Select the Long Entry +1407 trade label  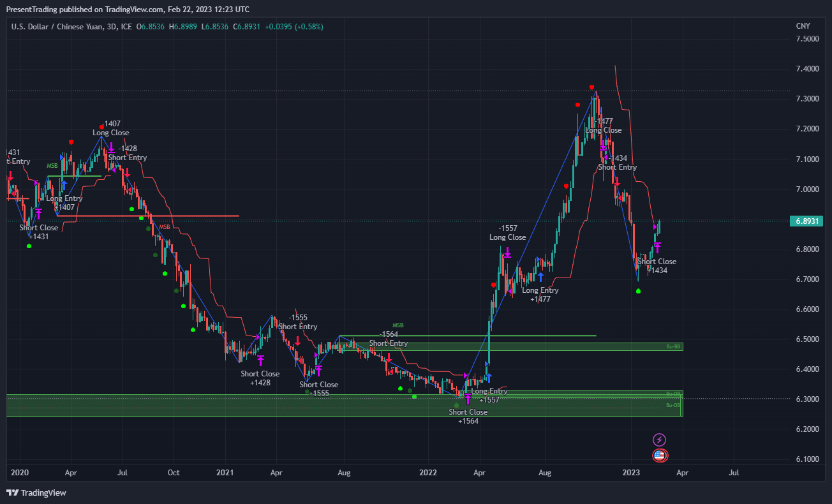pyautogui.click(x=64, y=203)
